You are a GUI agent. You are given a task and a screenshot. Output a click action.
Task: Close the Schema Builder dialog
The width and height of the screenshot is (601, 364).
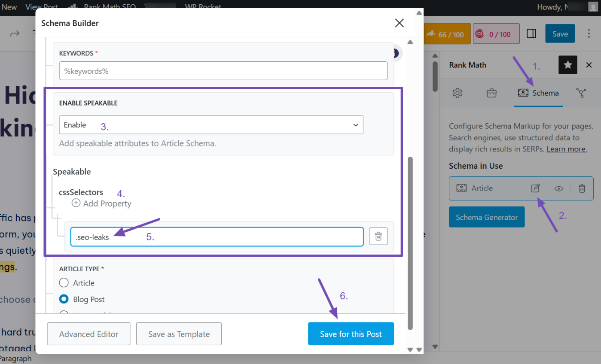(x=399, y=23)
